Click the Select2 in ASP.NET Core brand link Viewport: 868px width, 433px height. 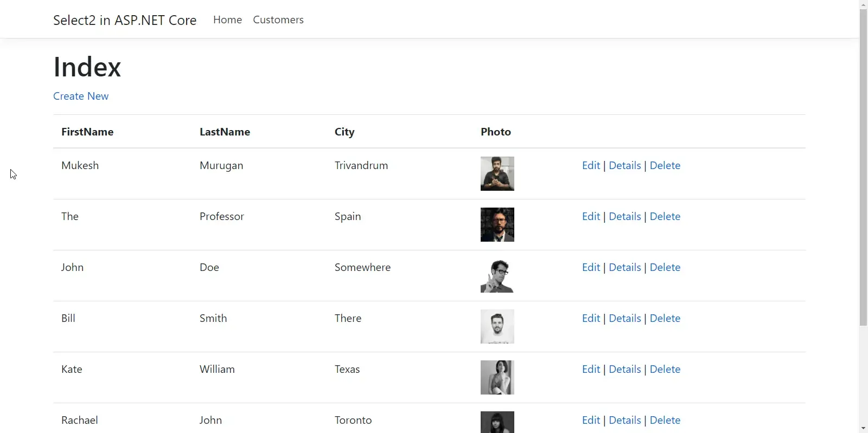(x=125, y=20)
